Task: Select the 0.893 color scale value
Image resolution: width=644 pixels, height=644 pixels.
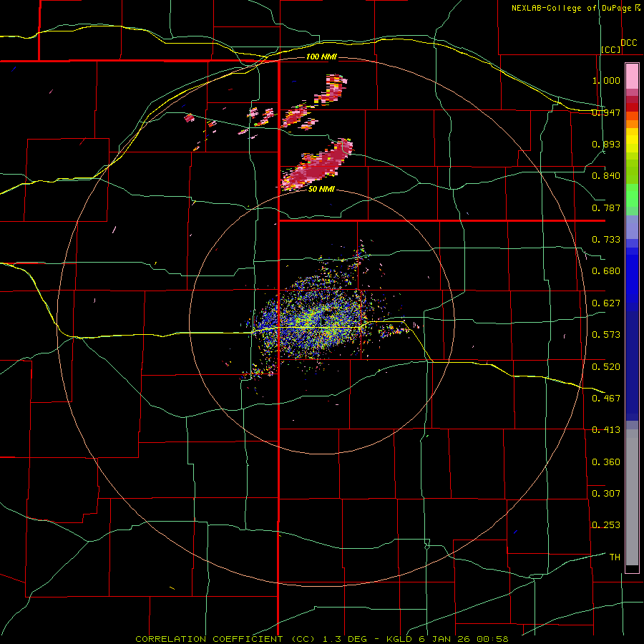Action: [x=606, y=144]
